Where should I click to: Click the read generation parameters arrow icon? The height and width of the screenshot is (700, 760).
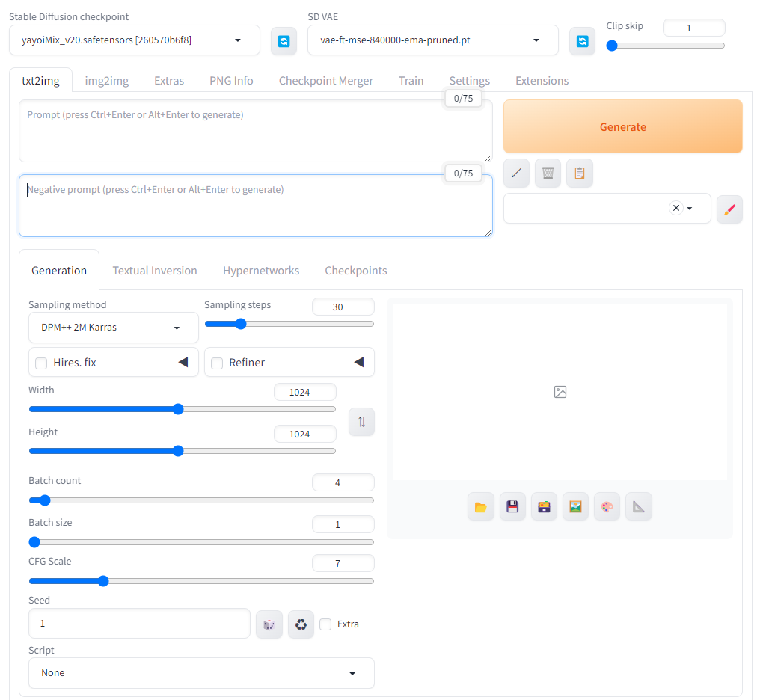click(x=517, y=173)
